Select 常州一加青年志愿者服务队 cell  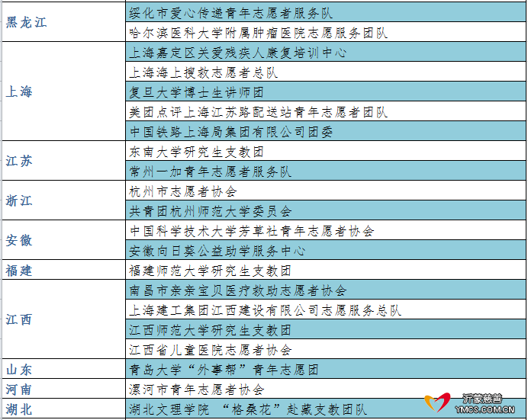326,171
